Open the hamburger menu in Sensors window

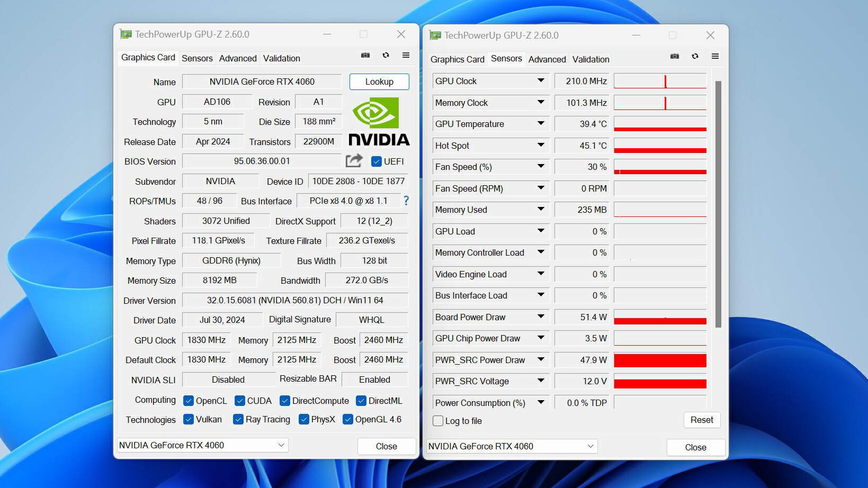coord(715,56)
